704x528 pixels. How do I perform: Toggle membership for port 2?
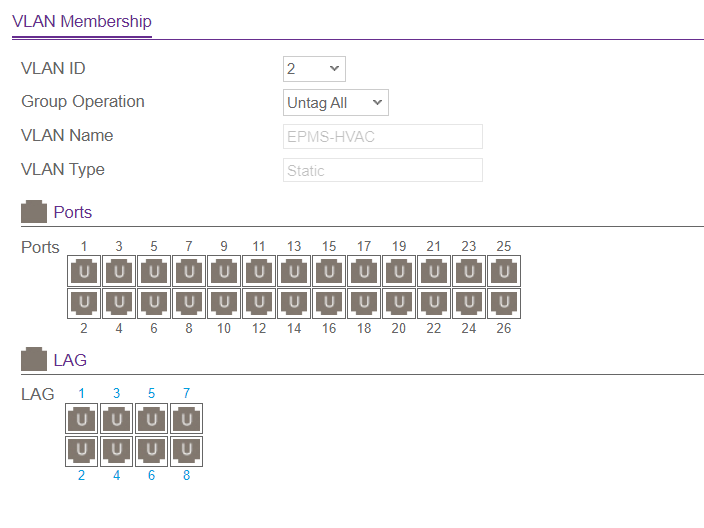(84, 303)
